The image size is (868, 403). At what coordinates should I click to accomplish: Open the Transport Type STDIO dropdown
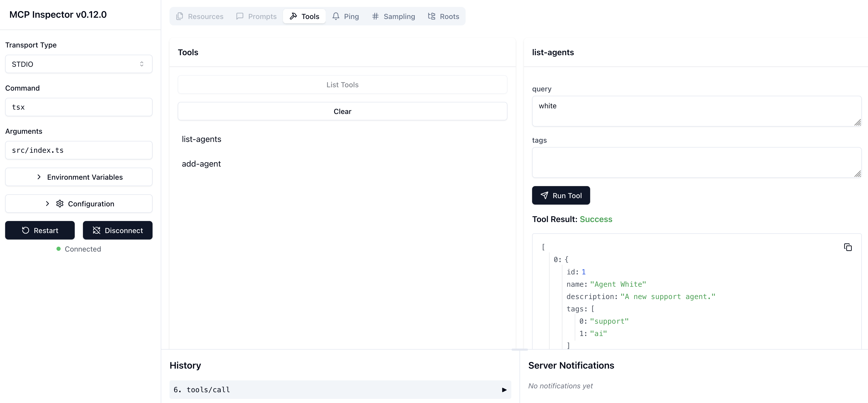(79, 64)
